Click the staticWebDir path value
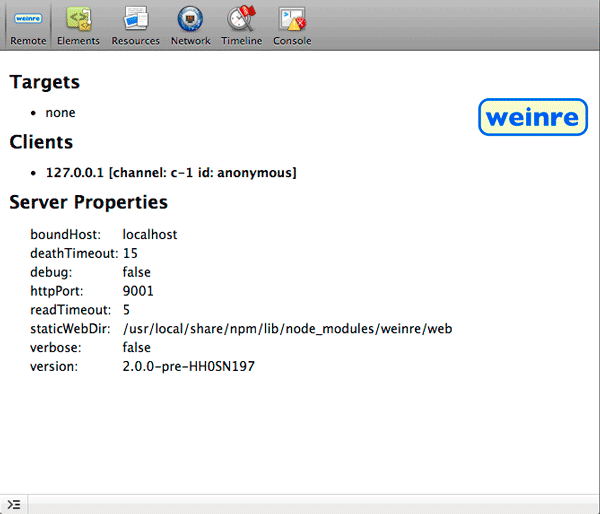600x514 pixels. click(288, 329)
